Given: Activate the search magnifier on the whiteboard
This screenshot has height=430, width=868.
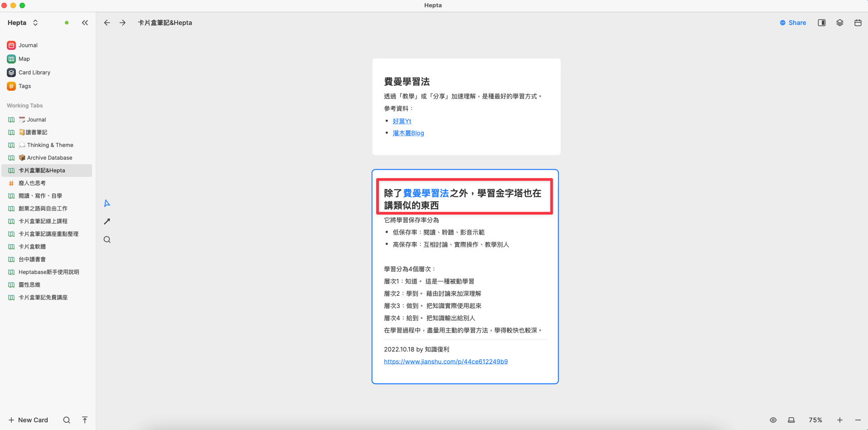Looking at the screenshot, I should [107, 239].
